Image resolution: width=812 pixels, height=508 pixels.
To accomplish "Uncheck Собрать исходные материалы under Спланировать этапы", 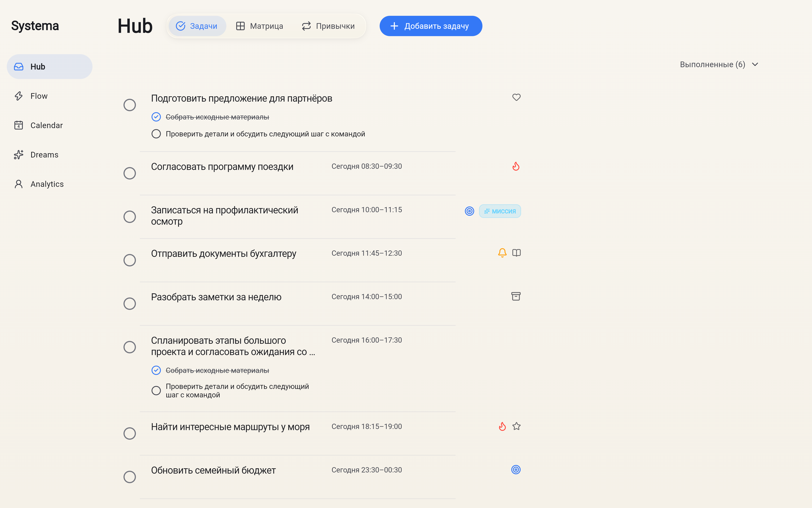I will point(156,370).
